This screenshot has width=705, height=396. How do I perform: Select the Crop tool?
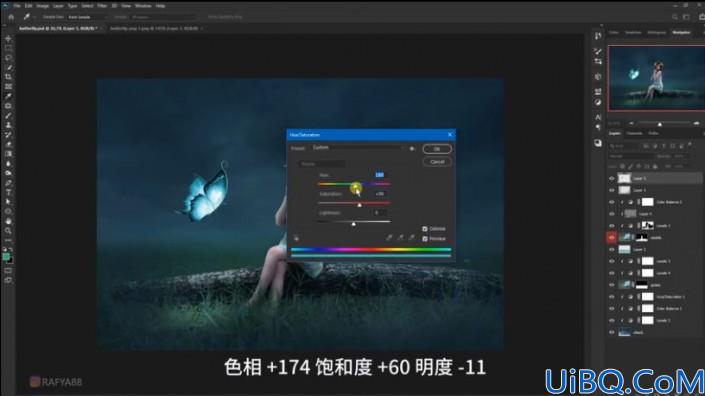8,77
